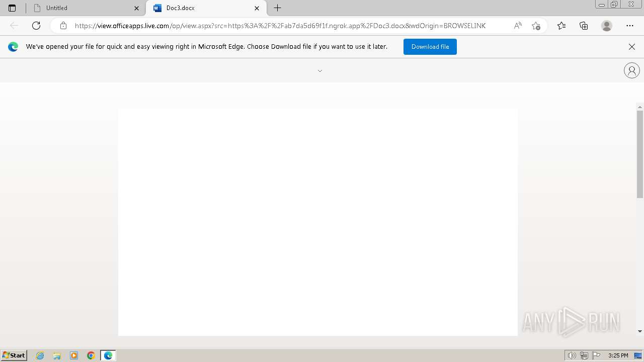Close the Doc3.docx tab
The width and height of the screenshot is (644, 362).
tap(257, 8)
